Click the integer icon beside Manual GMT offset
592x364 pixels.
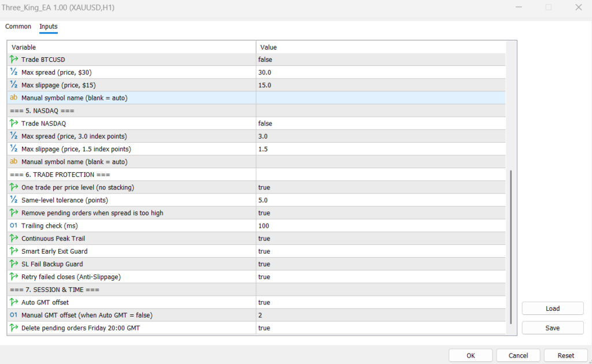tap(14, 315)
